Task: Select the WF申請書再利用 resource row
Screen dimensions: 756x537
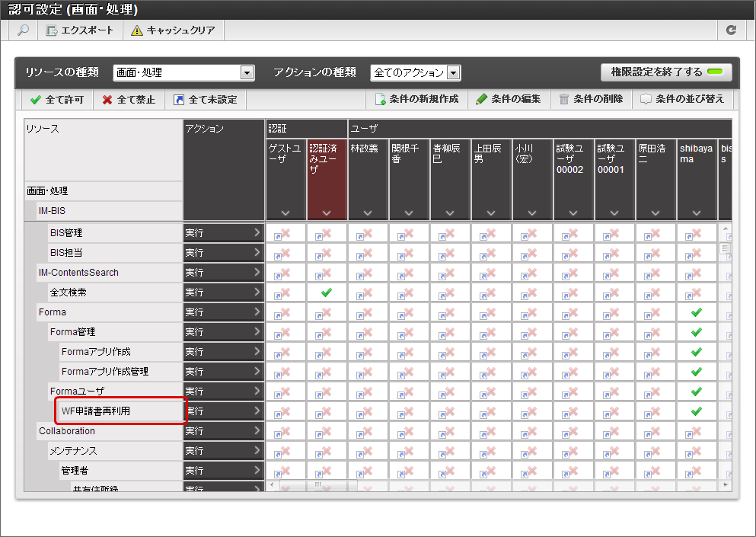Action: click(121, 411)
